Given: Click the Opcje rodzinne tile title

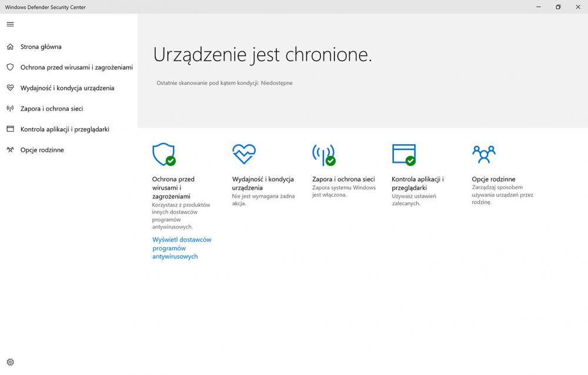Looking at the screenshot, I should [x=493, y=179].
